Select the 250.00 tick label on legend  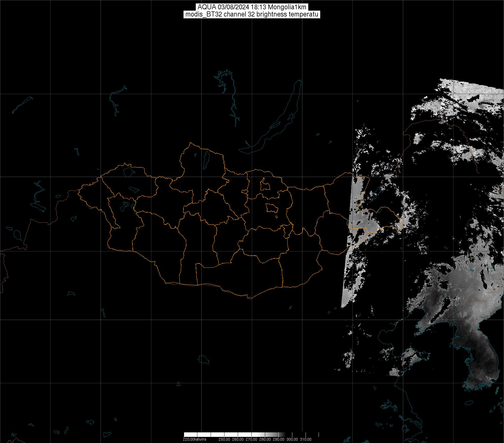[x=225, y=439]
